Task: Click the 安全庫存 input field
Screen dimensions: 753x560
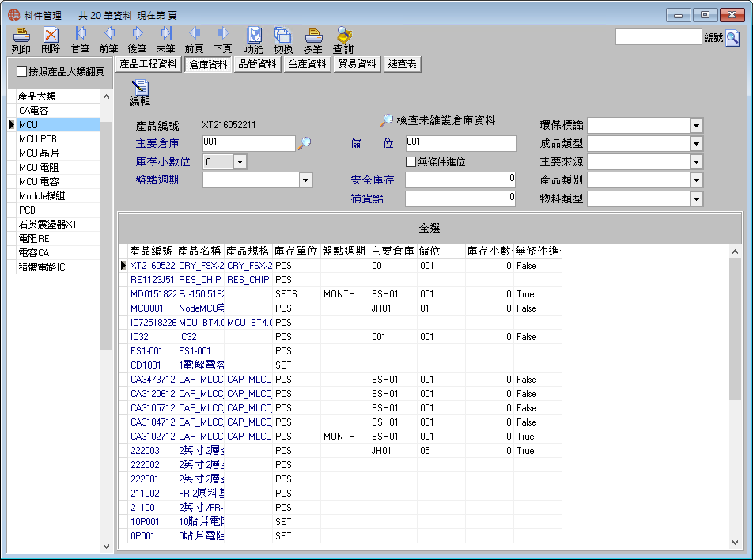Action: (460, 180)
